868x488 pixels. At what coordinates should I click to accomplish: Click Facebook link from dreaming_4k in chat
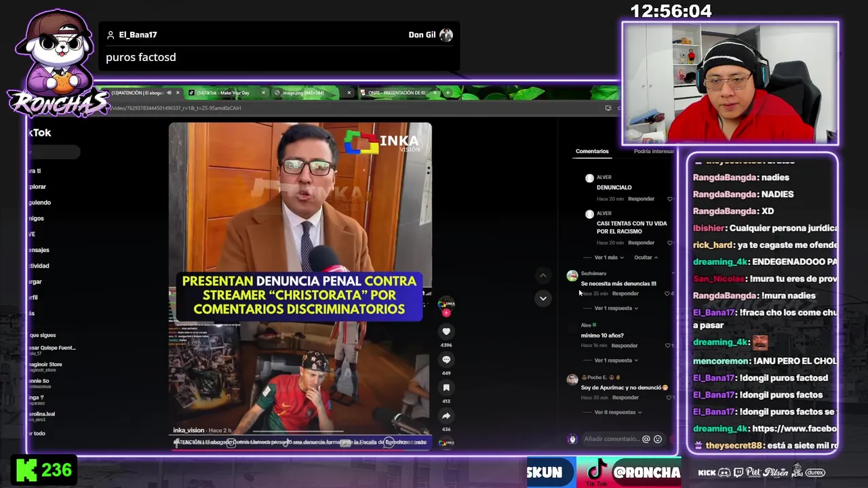click(x=794, y=428)
